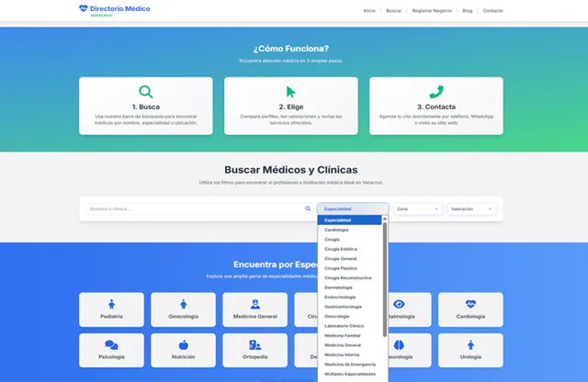Click the apple icon for Nutrición
Viewport: 588px width, 382px height.
(x=183, y=345)
